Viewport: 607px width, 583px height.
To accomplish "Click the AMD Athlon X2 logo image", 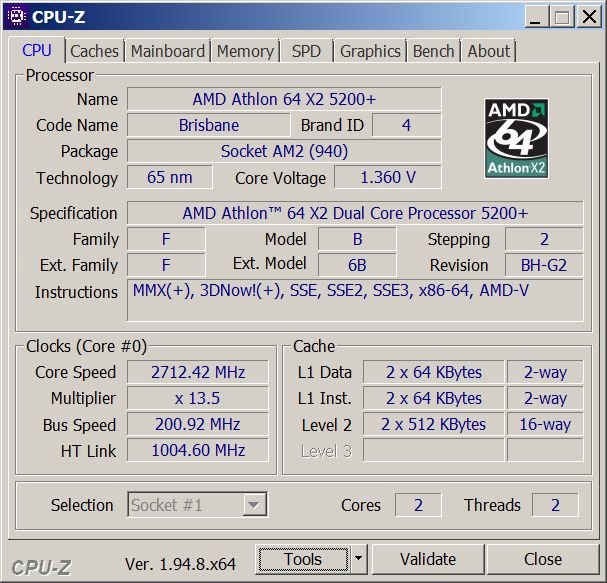I will [x=516, y=138].
